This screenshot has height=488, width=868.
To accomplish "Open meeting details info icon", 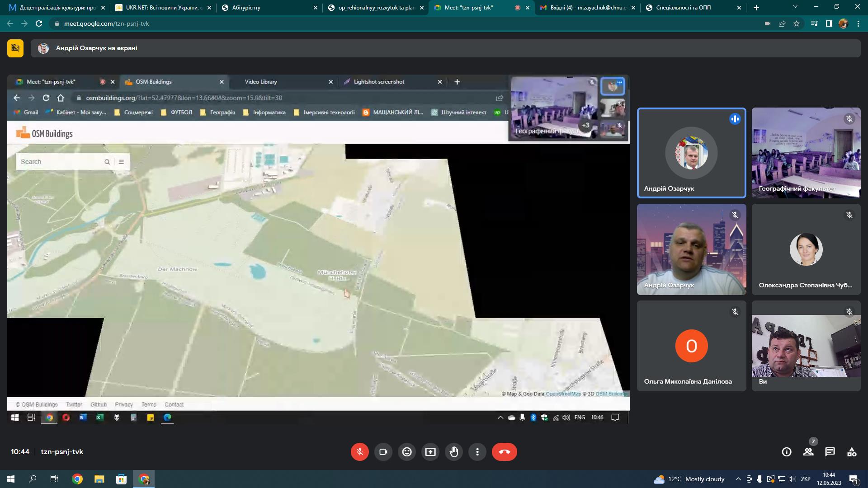I will (x=787, y=452).
